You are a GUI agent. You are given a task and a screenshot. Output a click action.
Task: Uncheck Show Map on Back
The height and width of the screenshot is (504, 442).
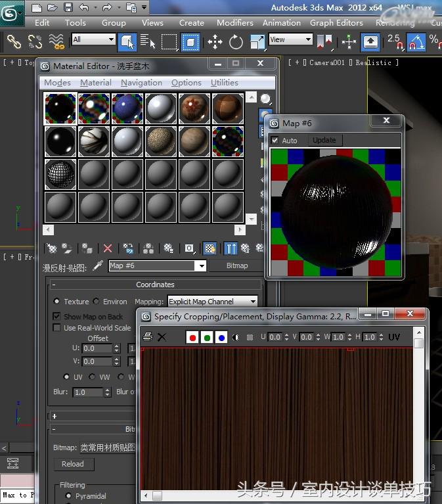[x=56, y=316]
